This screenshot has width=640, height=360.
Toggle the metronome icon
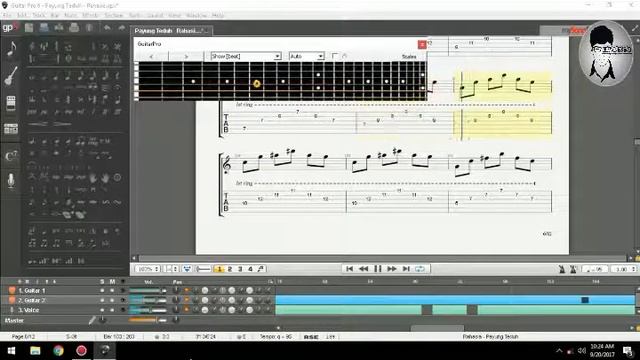[x=562, y=269]
